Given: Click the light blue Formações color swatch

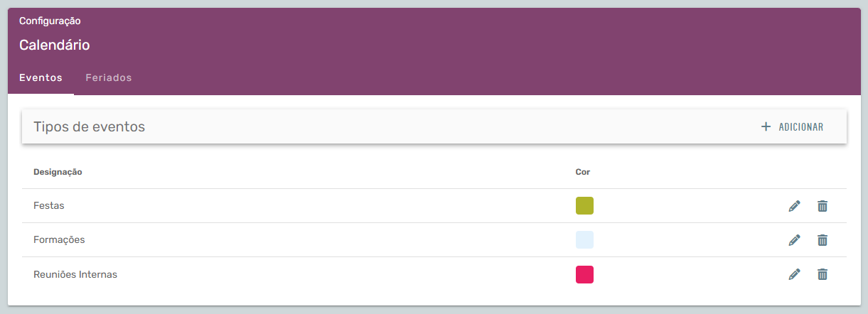Looking at the screenshot, I should (x=584, y=240).
